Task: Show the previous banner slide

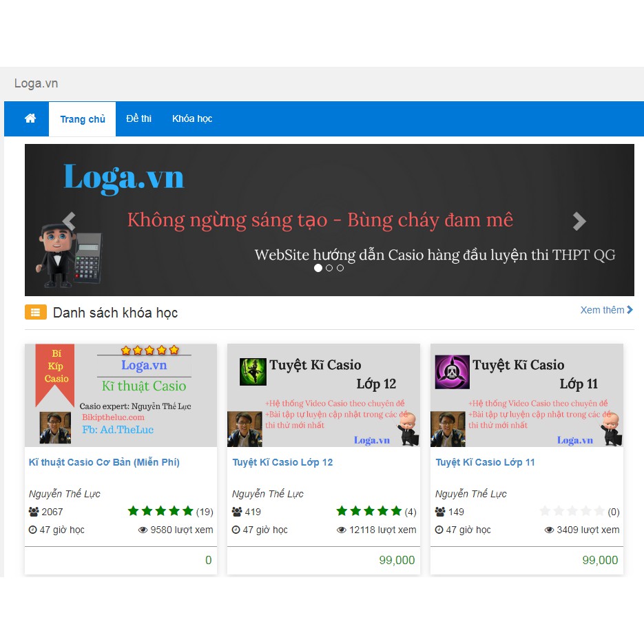Action: [69, 221]
